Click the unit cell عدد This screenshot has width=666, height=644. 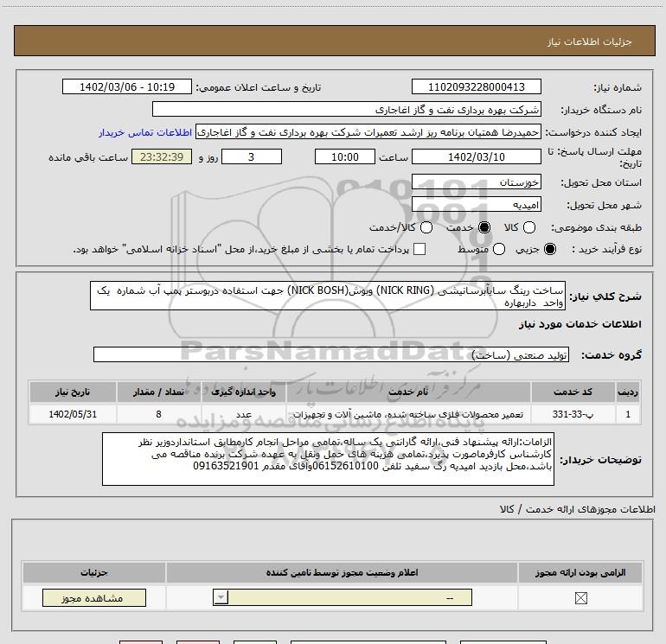click(244, 414)
